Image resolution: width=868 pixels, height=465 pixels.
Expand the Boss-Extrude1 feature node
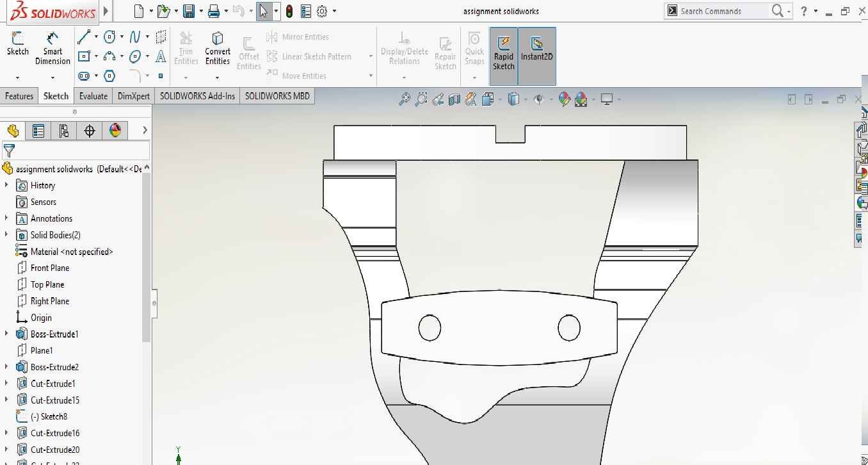click(x=7, y=334)
